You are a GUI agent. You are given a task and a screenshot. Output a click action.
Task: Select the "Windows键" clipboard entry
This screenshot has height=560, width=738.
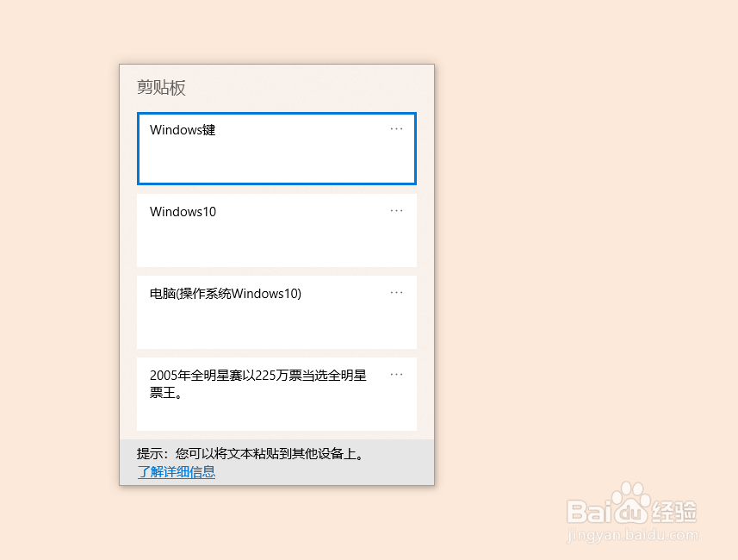276,148
